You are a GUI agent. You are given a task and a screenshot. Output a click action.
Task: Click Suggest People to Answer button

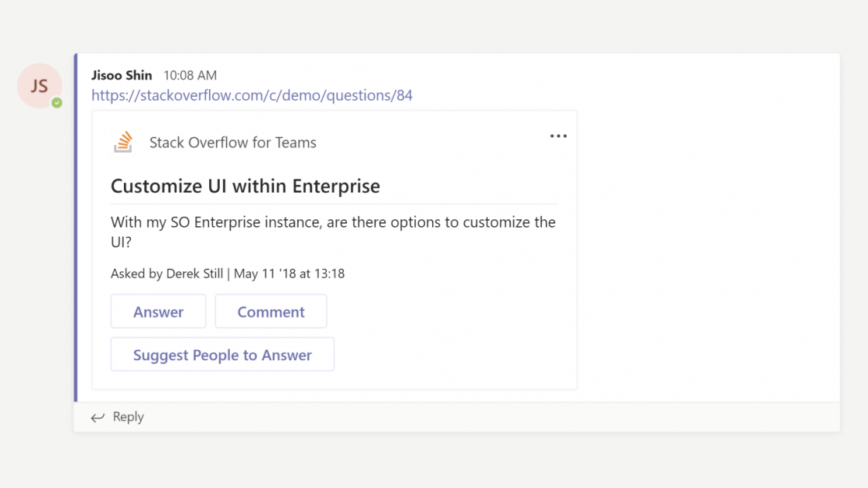pyautogui.click(x=222, y=354)
